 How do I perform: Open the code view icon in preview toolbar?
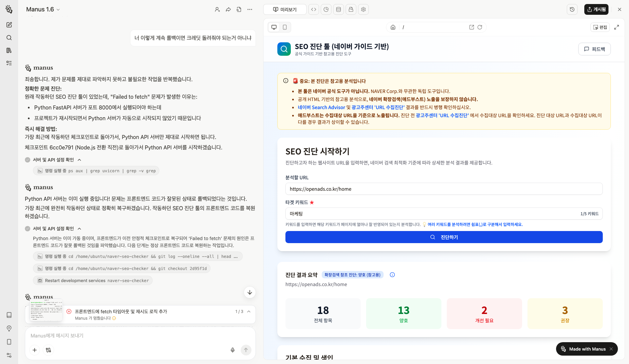click(x=314, y=9)
